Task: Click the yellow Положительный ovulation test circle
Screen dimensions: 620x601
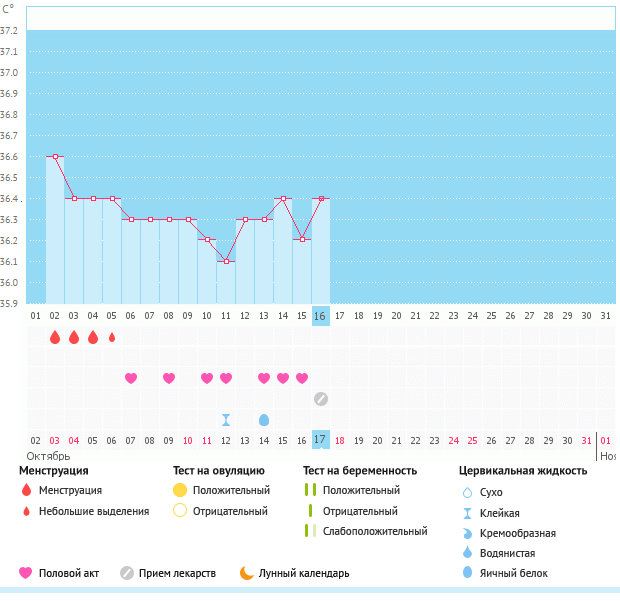Action: [180, 490]
